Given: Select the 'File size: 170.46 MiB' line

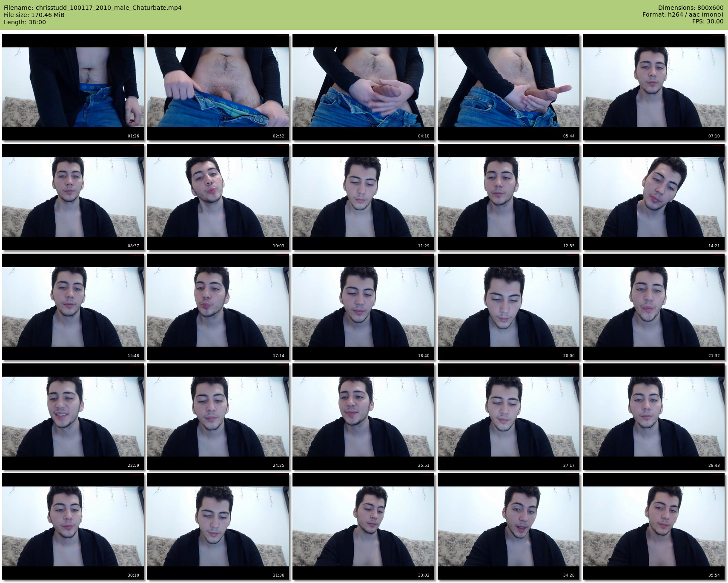Looking at the screenshot, I should click(x=34, y=15).
